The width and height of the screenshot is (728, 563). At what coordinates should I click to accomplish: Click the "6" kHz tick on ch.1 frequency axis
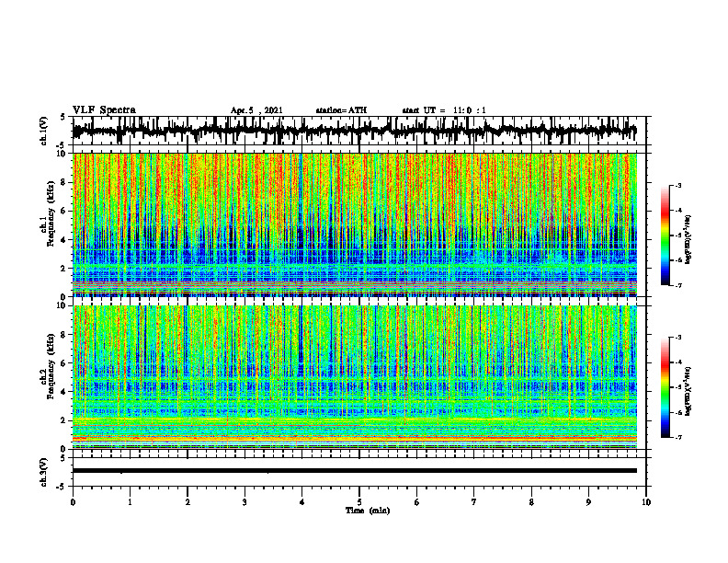click(64, 211)
